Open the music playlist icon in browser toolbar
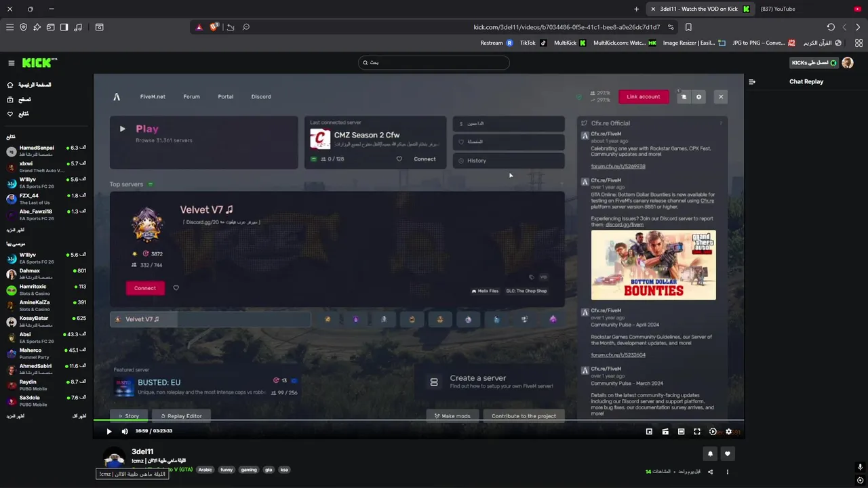Viewport: 868px width, 488px height. pyautogui.click(x=78, y=27)
